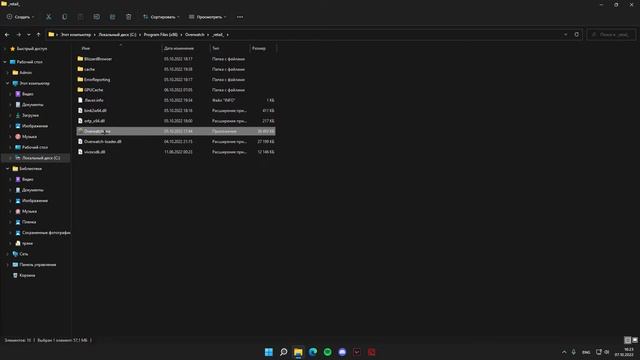Show hidden system tray icons chevron
Screen dimensions: 640x360
[564, 352]
